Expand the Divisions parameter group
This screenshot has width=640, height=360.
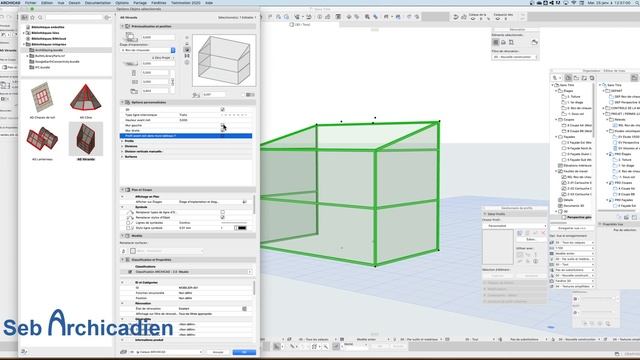pyautogui.click(x=122, y=146)
